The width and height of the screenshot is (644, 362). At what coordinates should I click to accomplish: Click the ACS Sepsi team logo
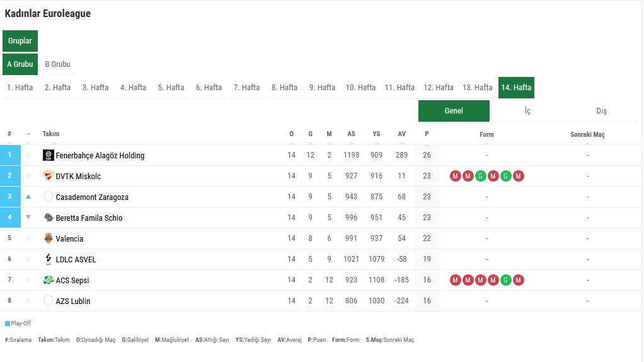[49, 280]
